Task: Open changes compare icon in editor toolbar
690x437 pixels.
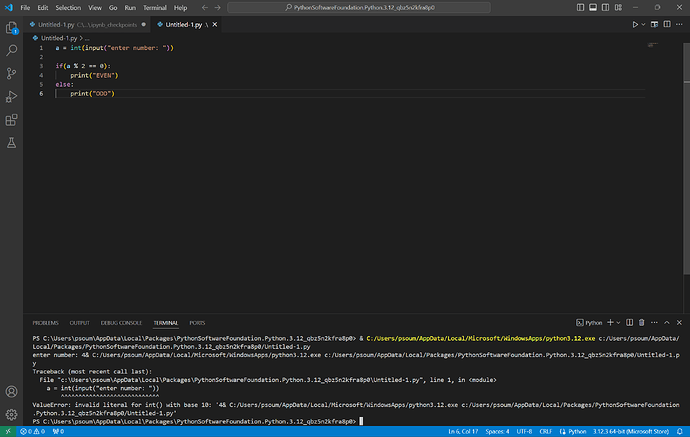Action: coord(654,24)
